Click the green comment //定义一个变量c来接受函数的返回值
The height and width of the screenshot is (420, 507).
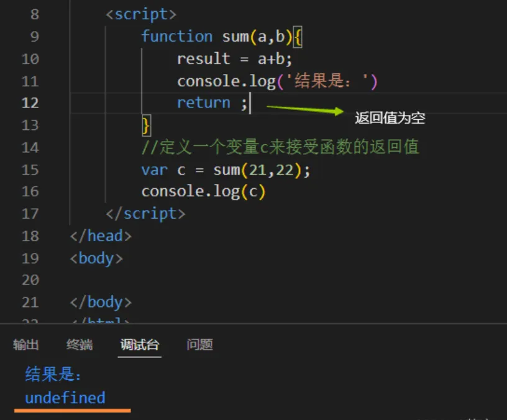tap(280, 147)
